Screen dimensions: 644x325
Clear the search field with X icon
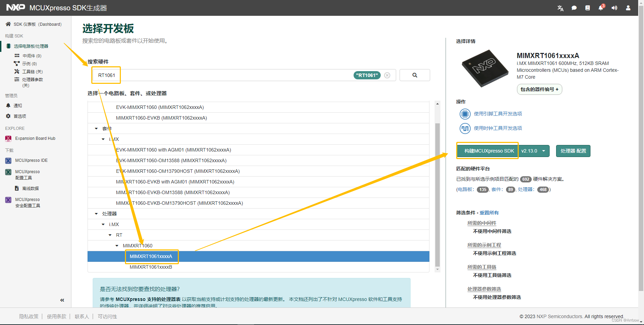(x=387, y=75)
